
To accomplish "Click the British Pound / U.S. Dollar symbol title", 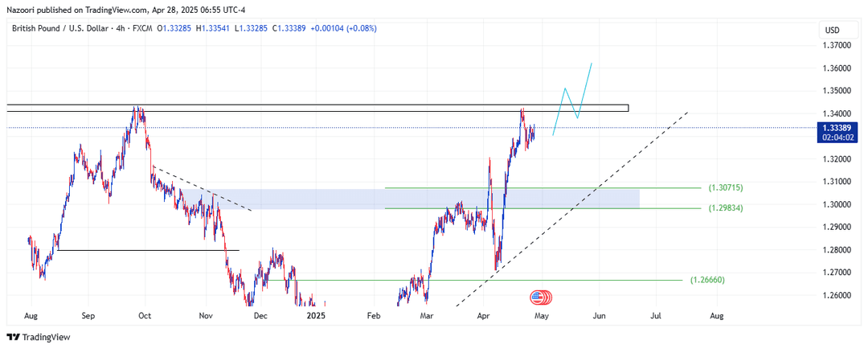I will pos(59,27).
